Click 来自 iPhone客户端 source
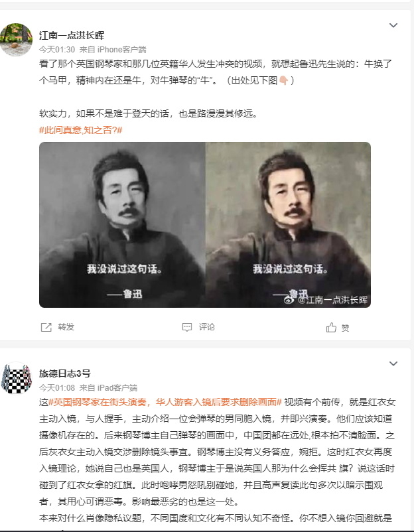 coord(113,50)
